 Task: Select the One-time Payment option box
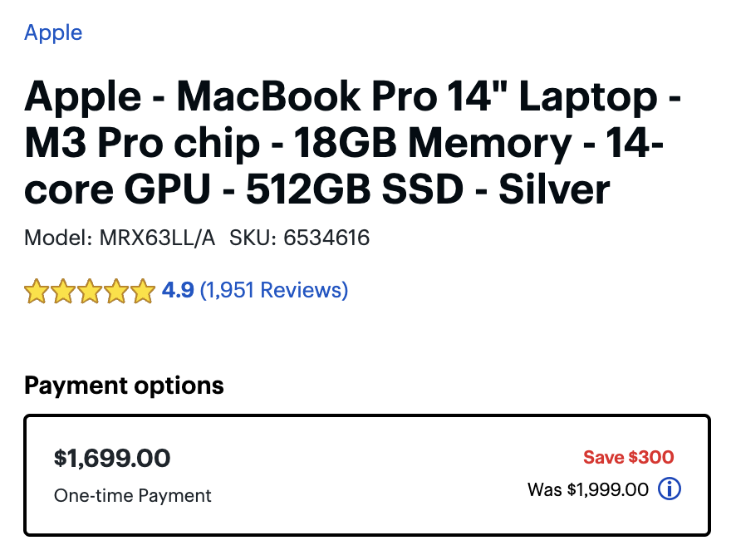click(x=367, y=474)
